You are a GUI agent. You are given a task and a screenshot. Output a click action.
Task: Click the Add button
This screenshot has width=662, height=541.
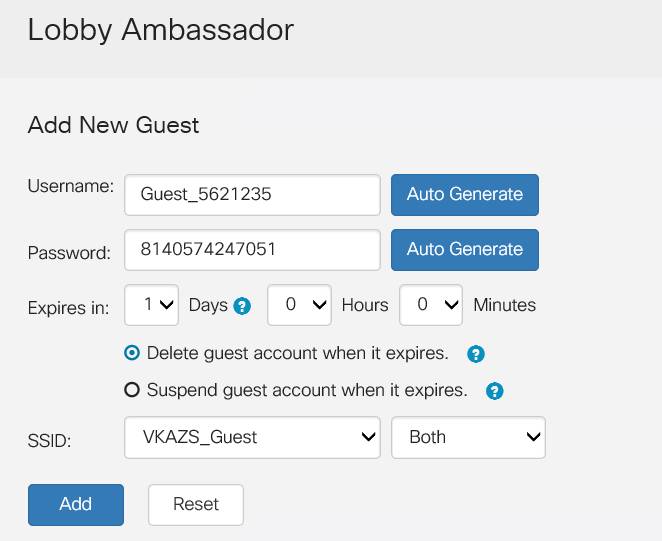(x=76, y=505)
